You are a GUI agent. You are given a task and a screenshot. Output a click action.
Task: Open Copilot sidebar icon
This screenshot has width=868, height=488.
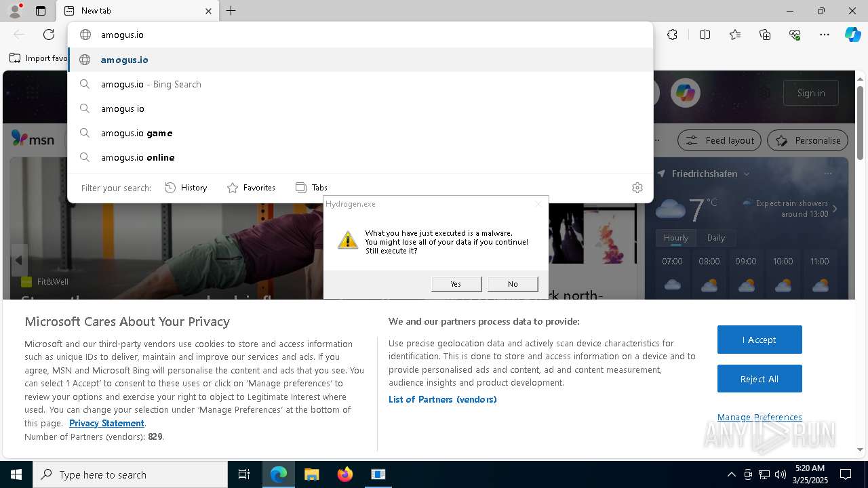[853, 35]
